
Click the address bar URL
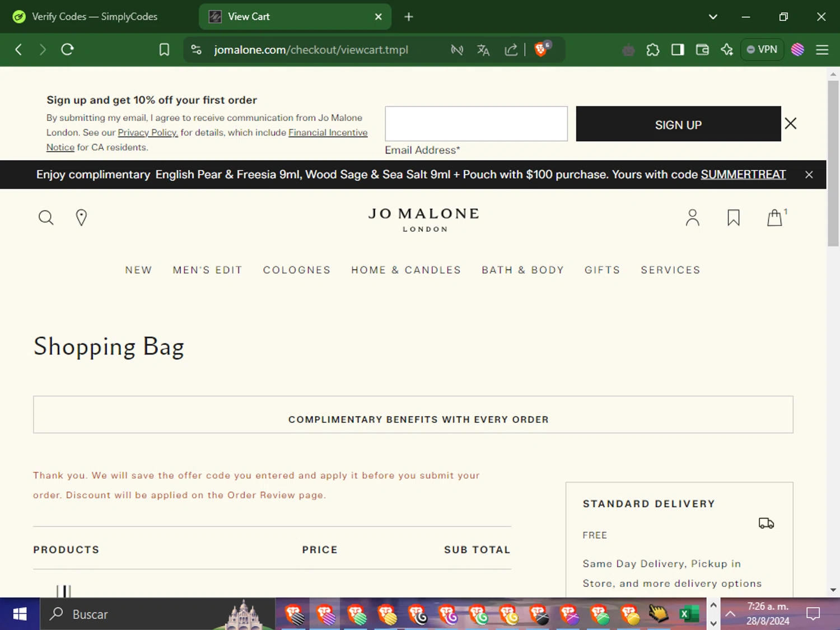pyautogui.click(x=311, y=50)
